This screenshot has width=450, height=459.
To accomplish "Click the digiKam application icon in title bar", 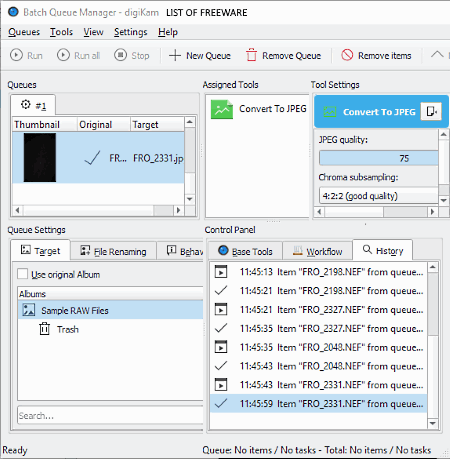I will 14,12.
